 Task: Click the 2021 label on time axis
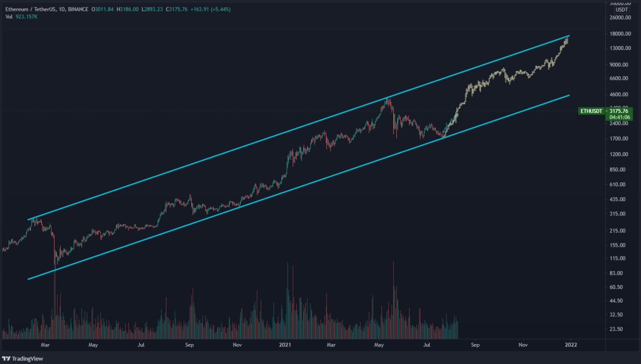click(x=285, y=345)
